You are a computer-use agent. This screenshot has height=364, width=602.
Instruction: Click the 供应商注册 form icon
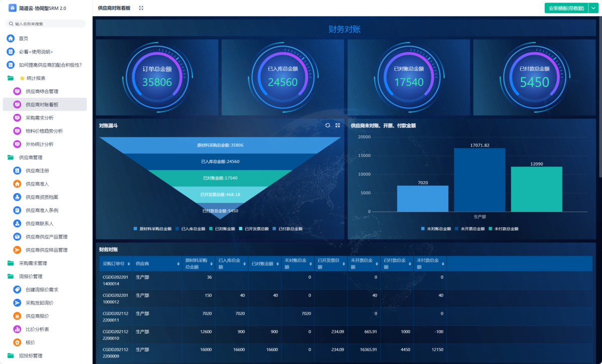coord(17,170)
